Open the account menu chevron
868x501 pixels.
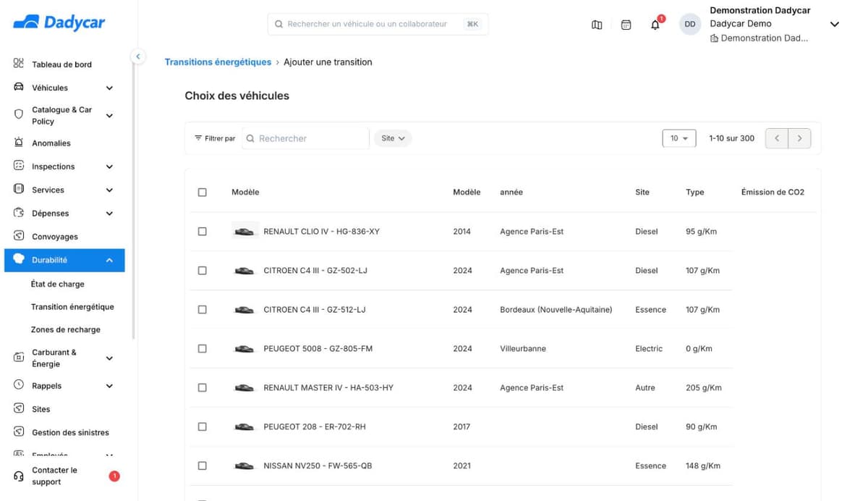coord(834,24)
